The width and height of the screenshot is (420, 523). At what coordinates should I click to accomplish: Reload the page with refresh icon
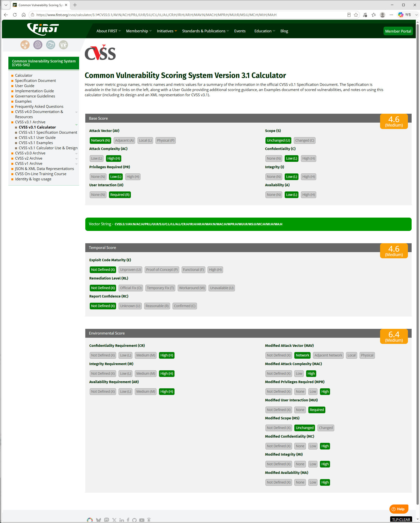click(15, 15)
